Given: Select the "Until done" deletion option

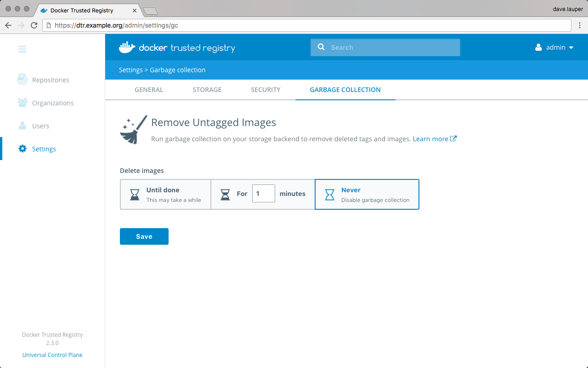Looking at the screenshot, I should [x=165, y=194].
